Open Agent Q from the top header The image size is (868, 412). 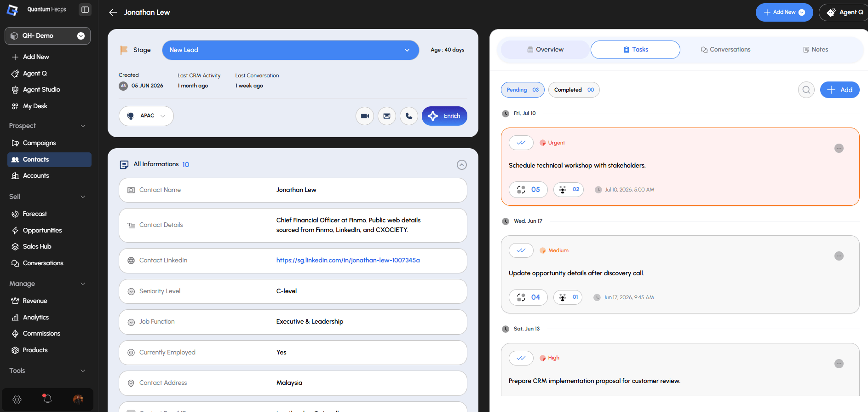845,12
